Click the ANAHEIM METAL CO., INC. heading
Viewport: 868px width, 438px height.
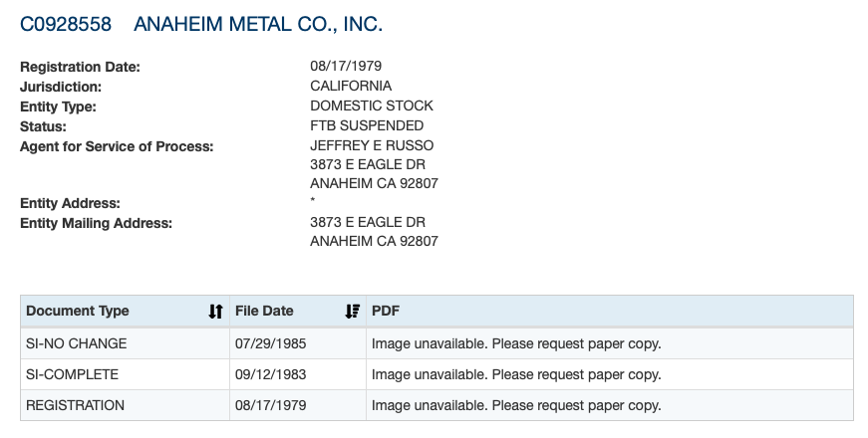pyautogui.click(x=258, y=24)
